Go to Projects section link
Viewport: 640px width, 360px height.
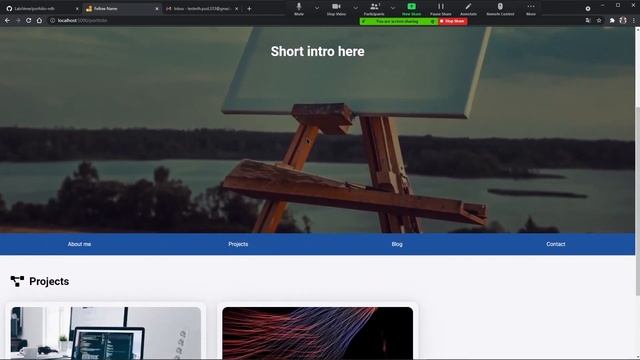[x=238, y=244]
